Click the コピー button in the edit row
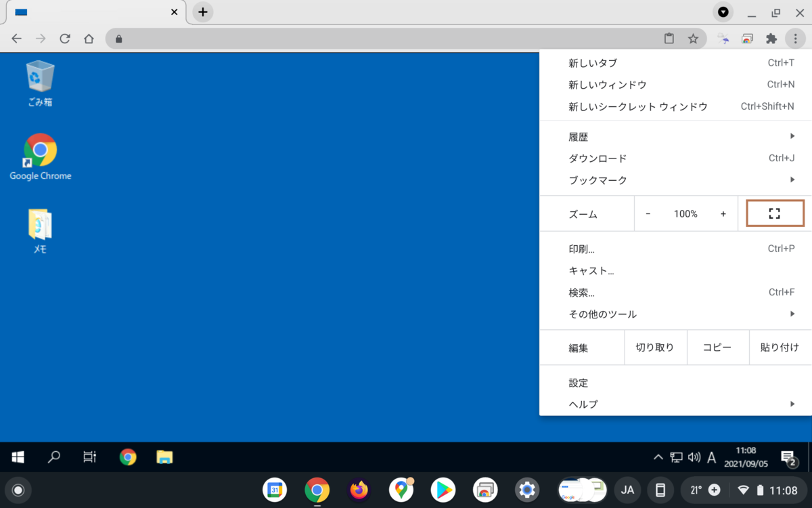Screen dimensions: 812x508 tap(717, 347)
